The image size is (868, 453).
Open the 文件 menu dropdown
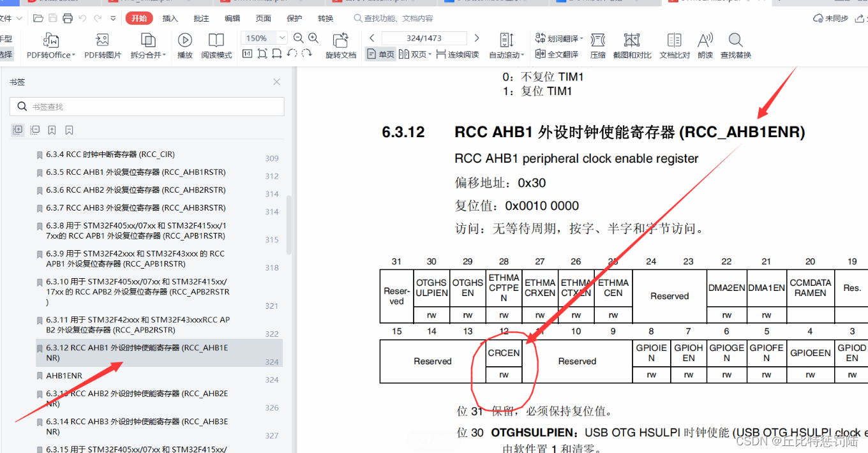click(11, 19)
